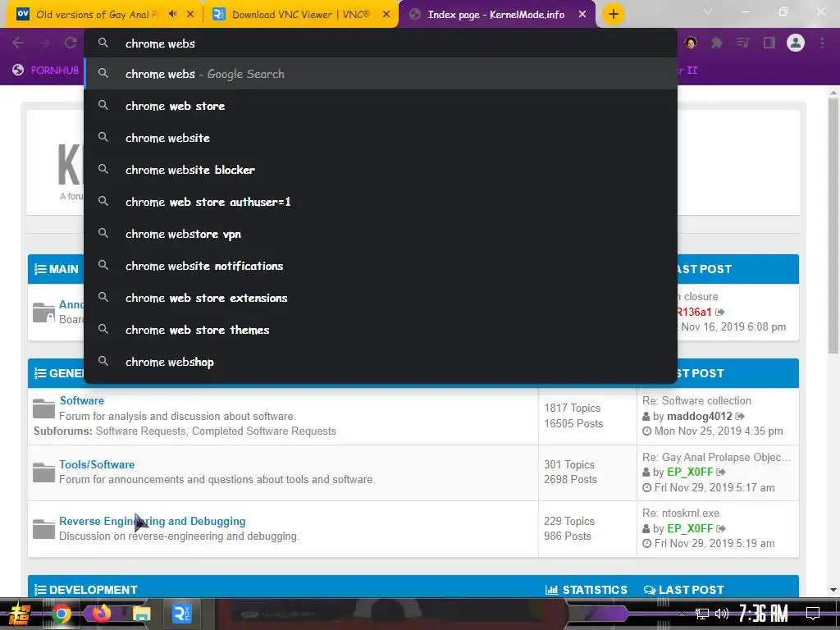Open the MAIN category header

coord(63,269)
